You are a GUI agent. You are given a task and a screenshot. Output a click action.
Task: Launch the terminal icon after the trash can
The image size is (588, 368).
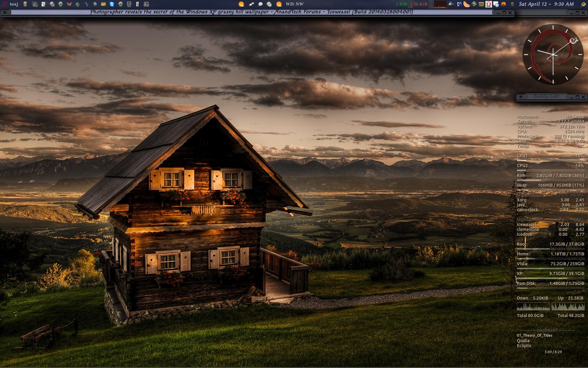pyautogui.click(x=35, y=4)
